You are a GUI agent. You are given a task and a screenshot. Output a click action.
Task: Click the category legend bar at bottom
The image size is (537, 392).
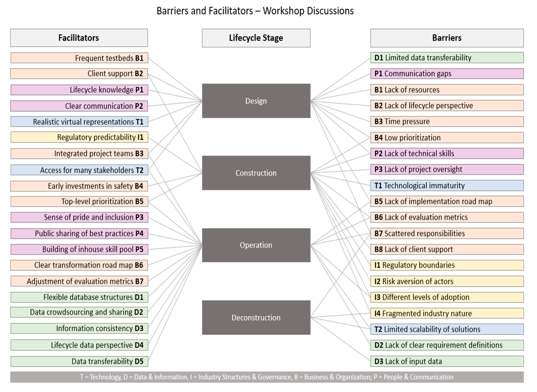coord(267,377)
